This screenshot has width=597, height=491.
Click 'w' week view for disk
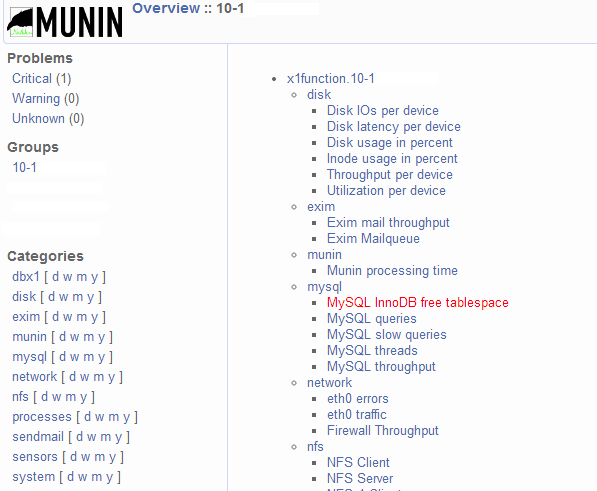(x=64, y=297)
